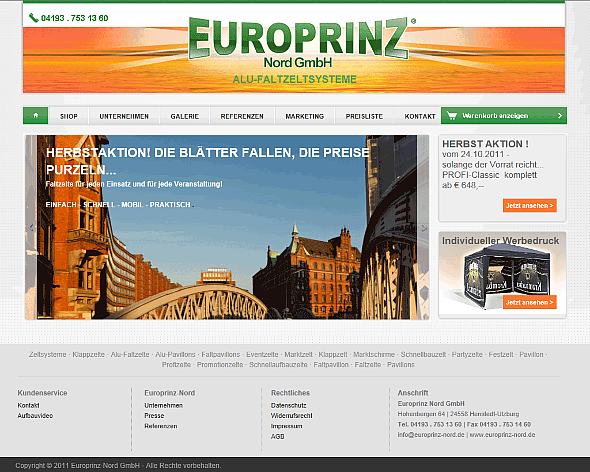Click the info@europrinz-nord.de email address
Image resolution: width=590 pixels, height=472 pixels.
tap(431, 435)
